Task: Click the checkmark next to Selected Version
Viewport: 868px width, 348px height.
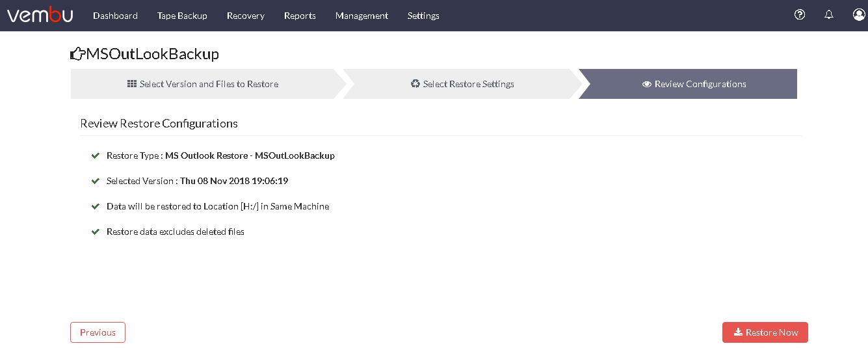Action: coord(96,181)
